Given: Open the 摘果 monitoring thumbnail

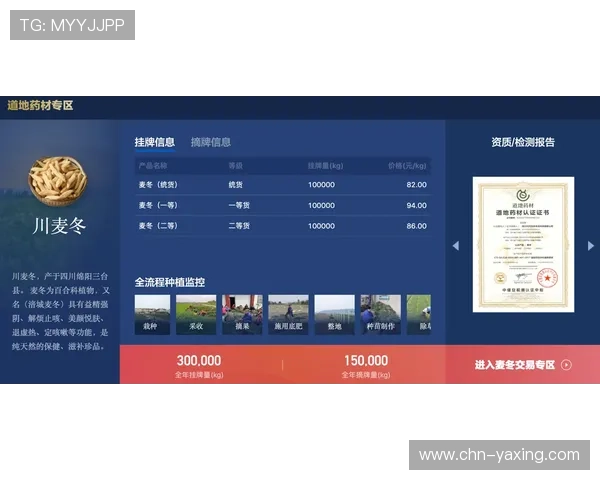Looking at the screenshot, I should [x=242, y=315].
